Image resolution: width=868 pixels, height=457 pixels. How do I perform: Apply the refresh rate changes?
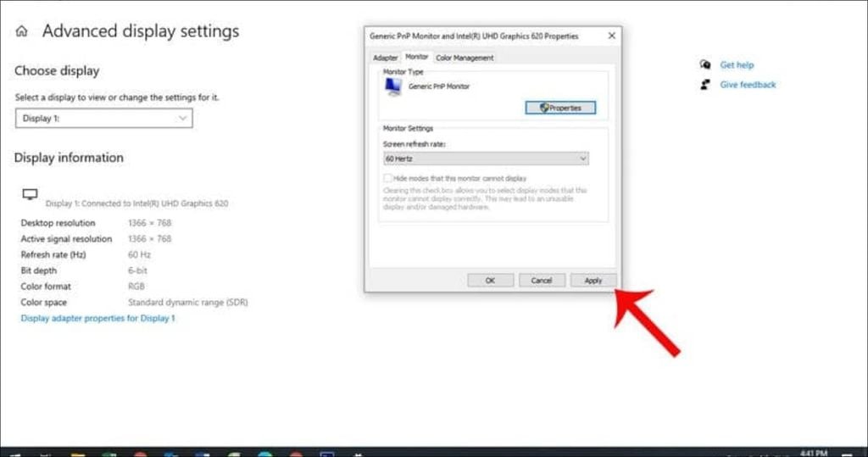pyautogui.click(x=593, y=280)
